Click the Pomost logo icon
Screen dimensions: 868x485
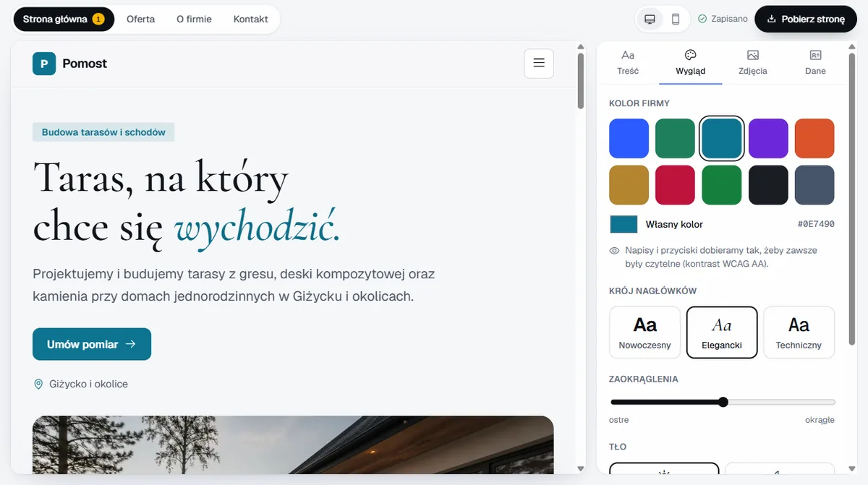click(44, 64)
